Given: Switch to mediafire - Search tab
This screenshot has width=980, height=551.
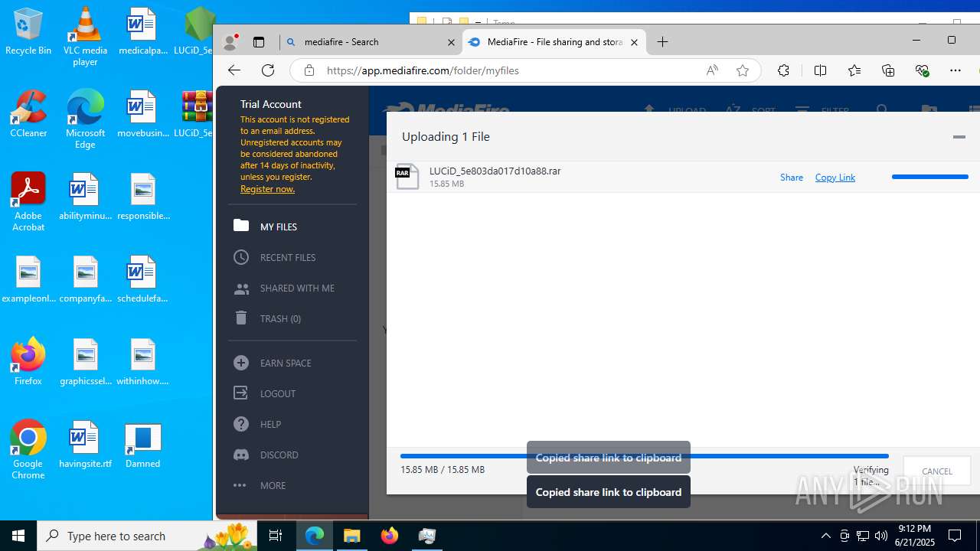Looking at the screenshot, I should click(x=371, y=42).
